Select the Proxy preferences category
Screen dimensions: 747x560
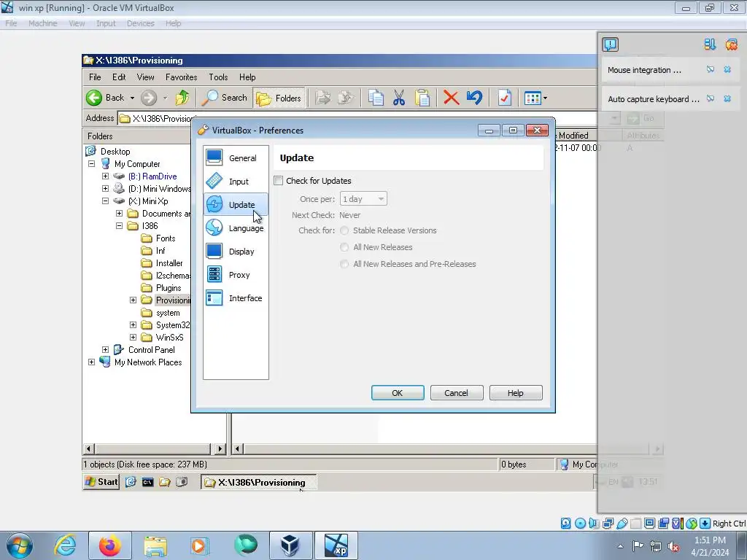236,274
